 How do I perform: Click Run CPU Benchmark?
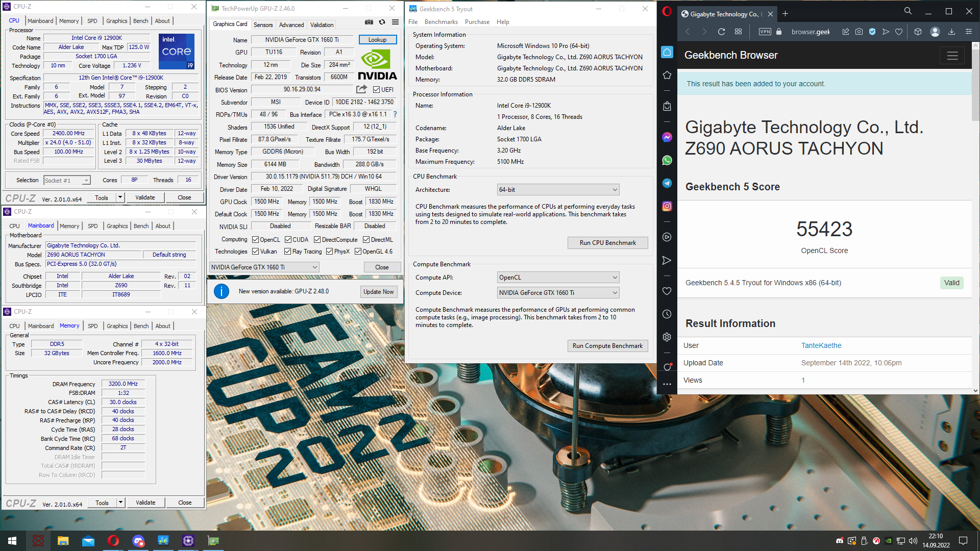608,243
